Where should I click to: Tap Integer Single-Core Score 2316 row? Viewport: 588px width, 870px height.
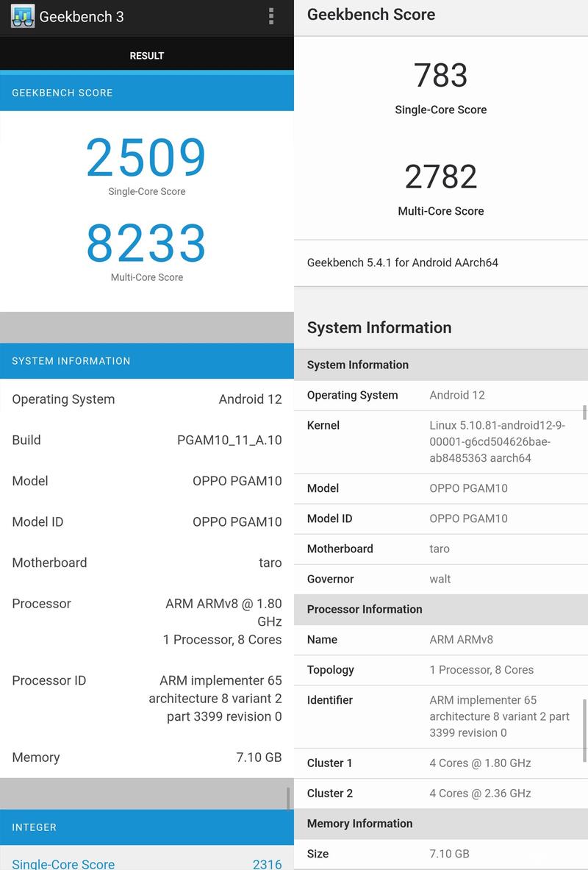[147, 857]
